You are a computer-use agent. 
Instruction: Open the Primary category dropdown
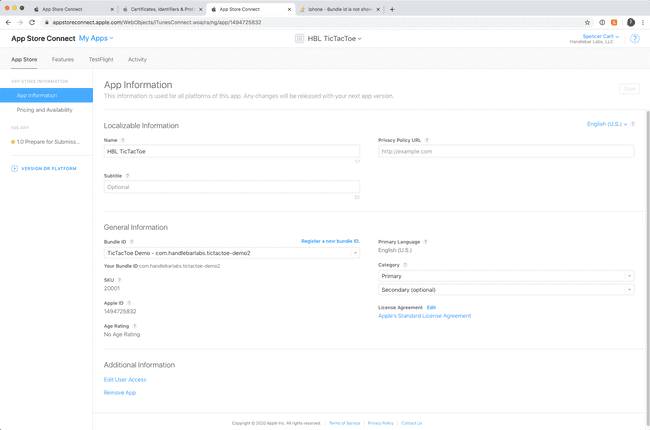(506, 276)
